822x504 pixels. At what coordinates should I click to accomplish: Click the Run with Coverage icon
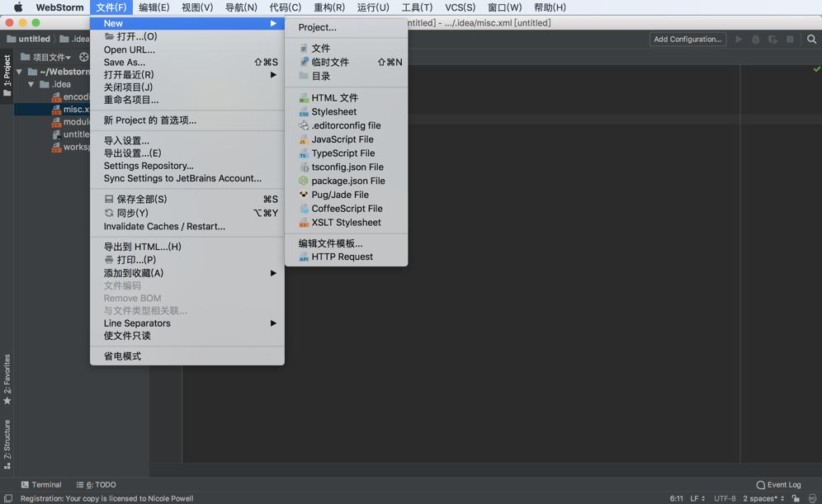click(772, 40)
